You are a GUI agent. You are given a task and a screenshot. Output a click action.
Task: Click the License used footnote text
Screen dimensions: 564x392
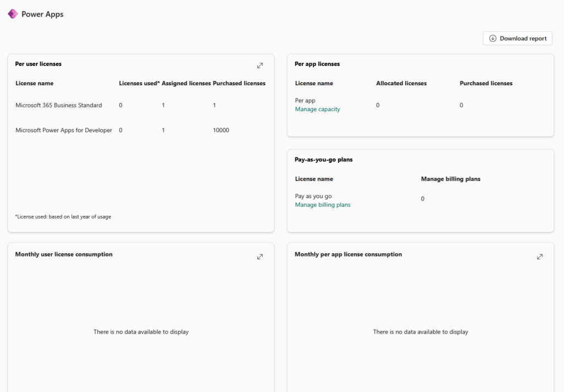point(63,217)
